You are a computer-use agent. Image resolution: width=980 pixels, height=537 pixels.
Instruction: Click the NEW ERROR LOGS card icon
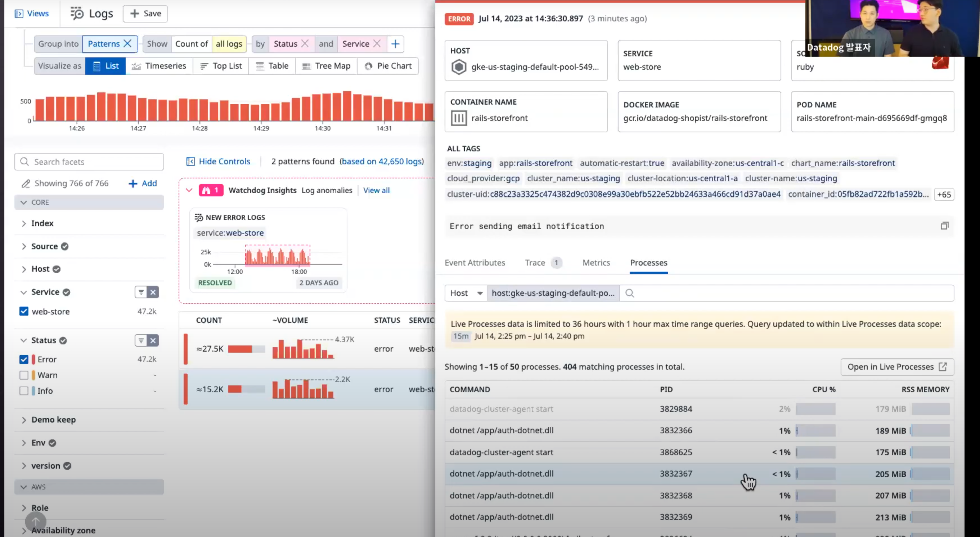coord(199,217)
